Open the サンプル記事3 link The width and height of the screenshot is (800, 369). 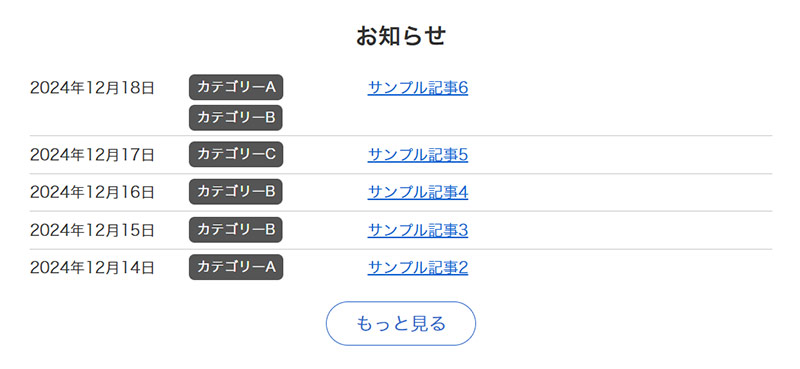[x=417, y=230]
